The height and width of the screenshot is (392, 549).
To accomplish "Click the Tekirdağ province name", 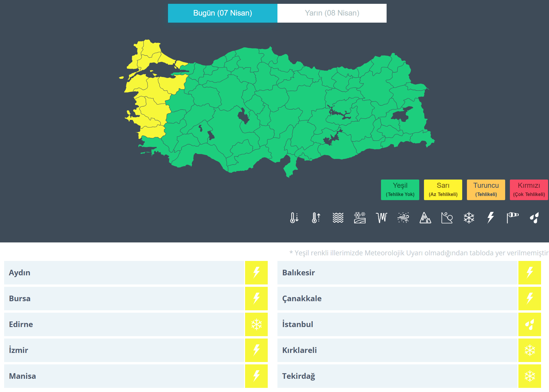I will pos(298,376).
